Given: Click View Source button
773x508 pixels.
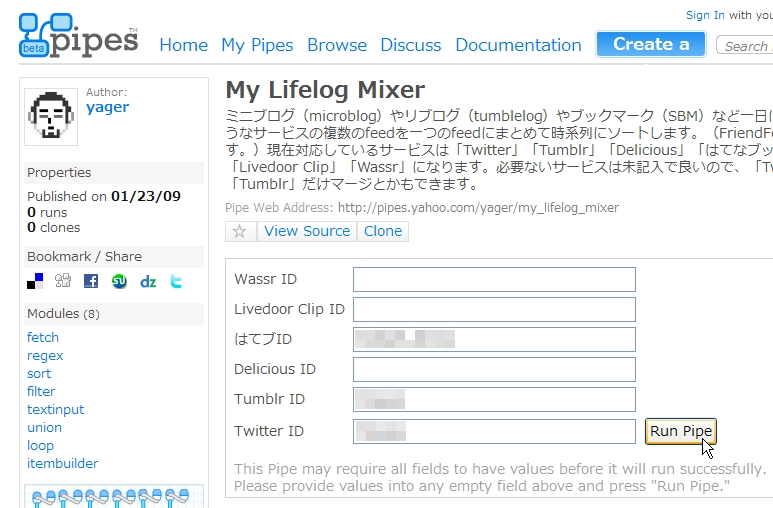Looking at the screenshot, I should click(307, 231).
